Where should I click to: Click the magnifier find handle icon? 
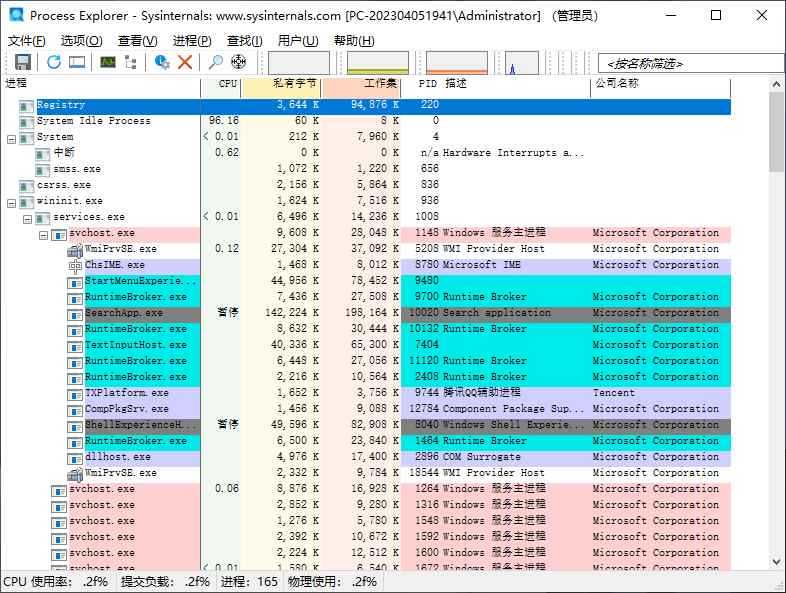click(216, 62)
